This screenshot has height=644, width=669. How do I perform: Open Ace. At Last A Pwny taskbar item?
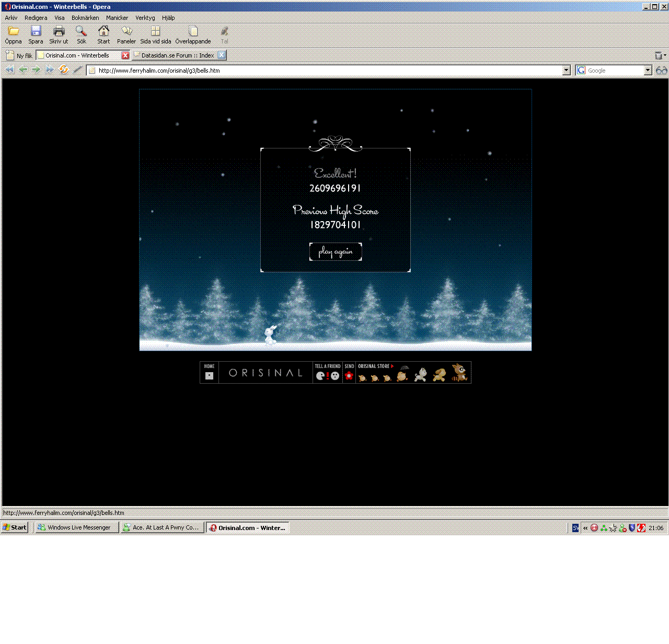(162, 527)
